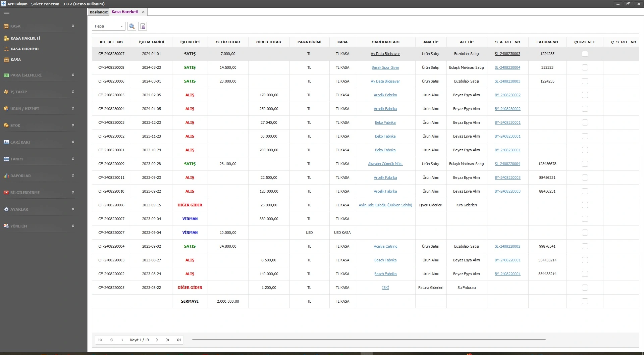
Task: Toggle Çek-Senet checkbox for CF-2408230005
Action: (x=585, y=95)
